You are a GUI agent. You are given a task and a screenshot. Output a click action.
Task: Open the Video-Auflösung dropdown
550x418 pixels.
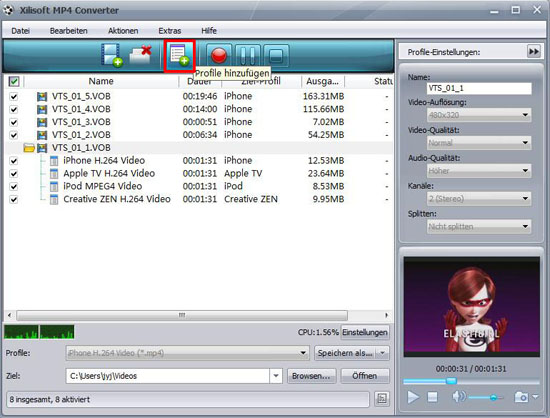(479, 115)
